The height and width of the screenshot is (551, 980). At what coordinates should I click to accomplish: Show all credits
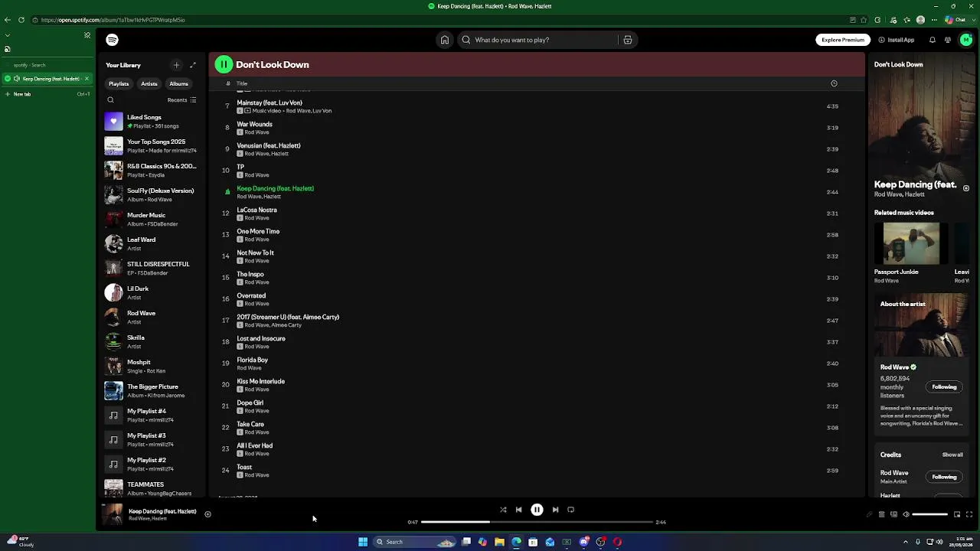coord(952,455)
